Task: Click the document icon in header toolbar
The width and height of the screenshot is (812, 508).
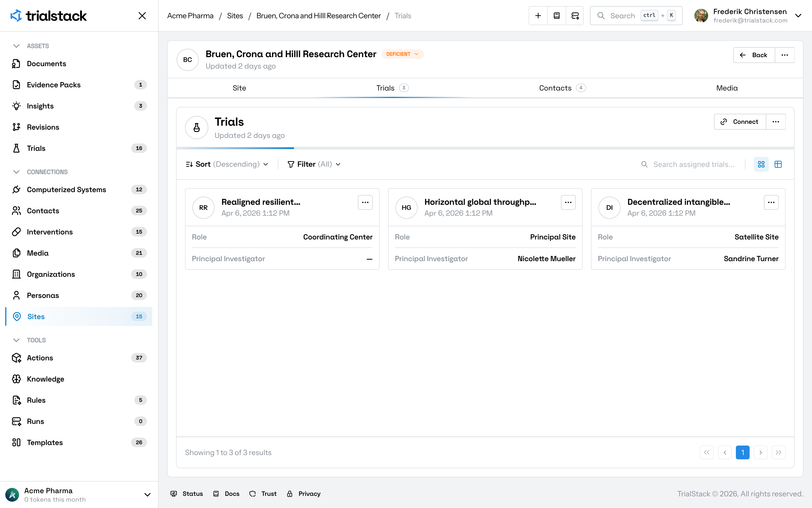Action: coord(557,16)
